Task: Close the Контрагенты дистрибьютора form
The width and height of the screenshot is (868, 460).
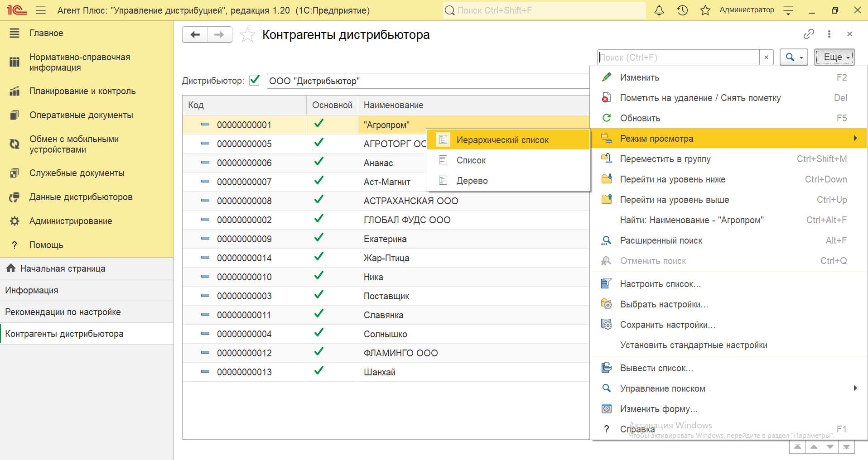Action: coord(849,34)
